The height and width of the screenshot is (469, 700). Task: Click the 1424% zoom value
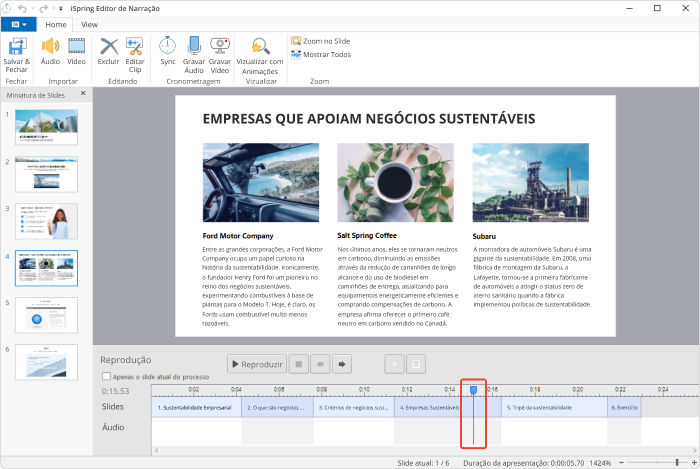click(x=600, y=463)
